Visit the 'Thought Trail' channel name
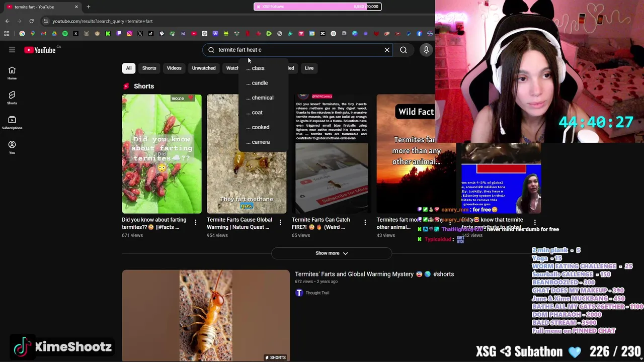The width and height of the screenshot is (644, 362). 317,293
